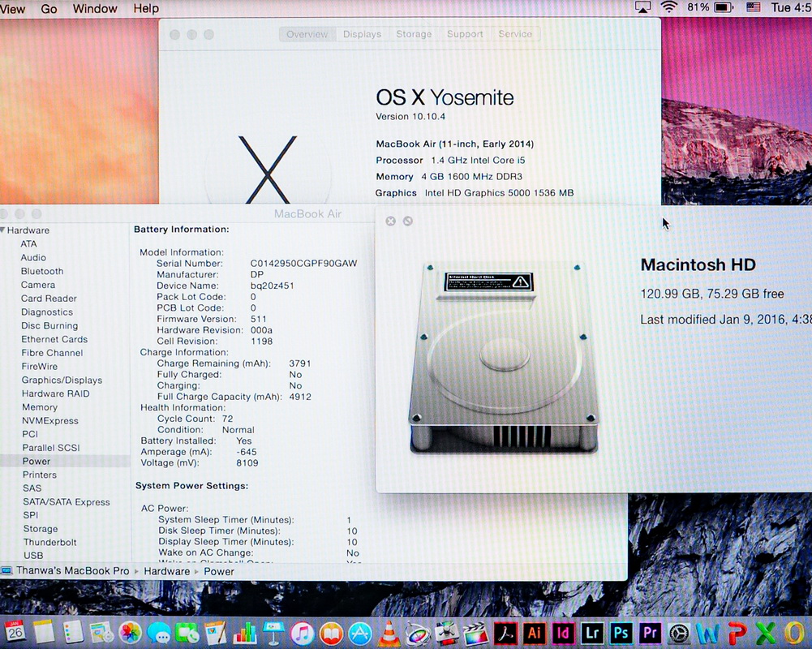
Task: Click the Cycle Count value 72
Action: tap(227, 419)
